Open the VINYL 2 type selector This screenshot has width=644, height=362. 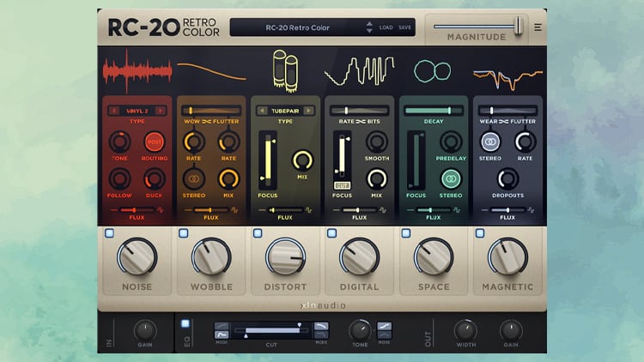(137, 111)
